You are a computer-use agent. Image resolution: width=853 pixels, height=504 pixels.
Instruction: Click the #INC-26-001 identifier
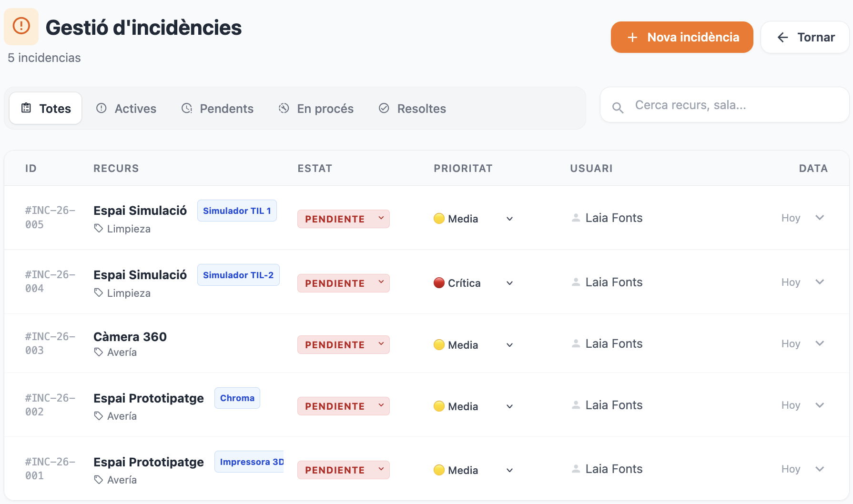50,469
